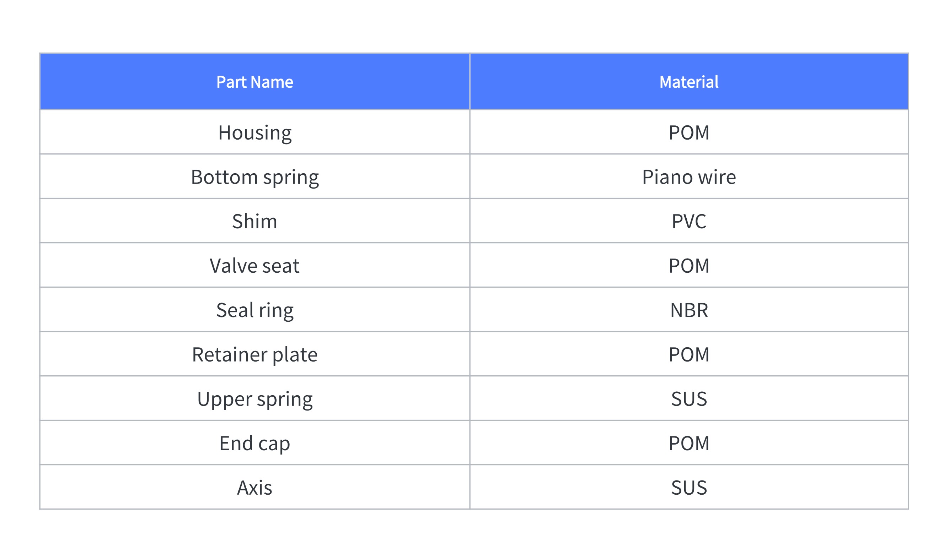This screenshot has width=944, height=560.
Task: Select SUS material for Axis
Action: pyautogui.click(x=689, y=487)
